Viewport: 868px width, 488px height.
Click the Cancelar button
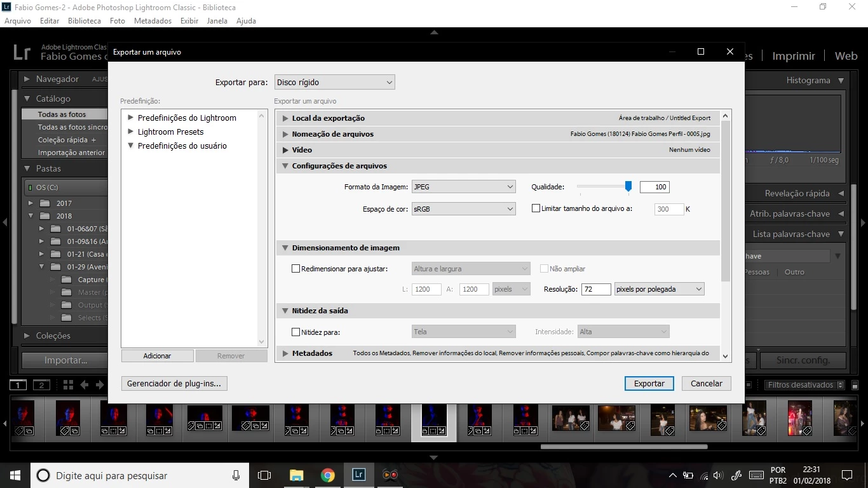point(707,383)
